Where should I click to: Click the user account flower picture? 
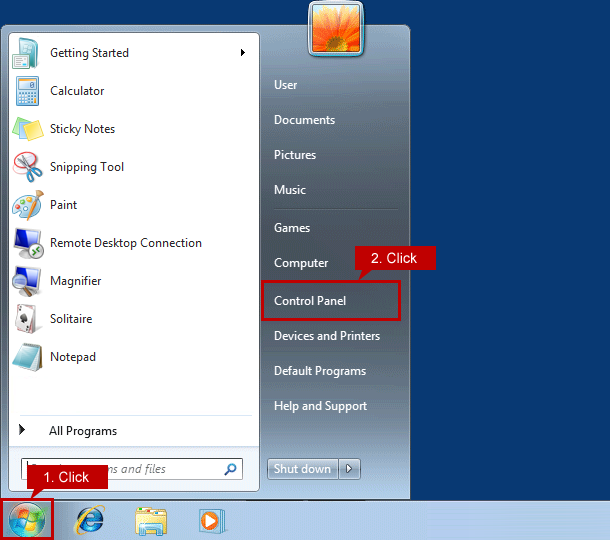(x=336, y=27)
